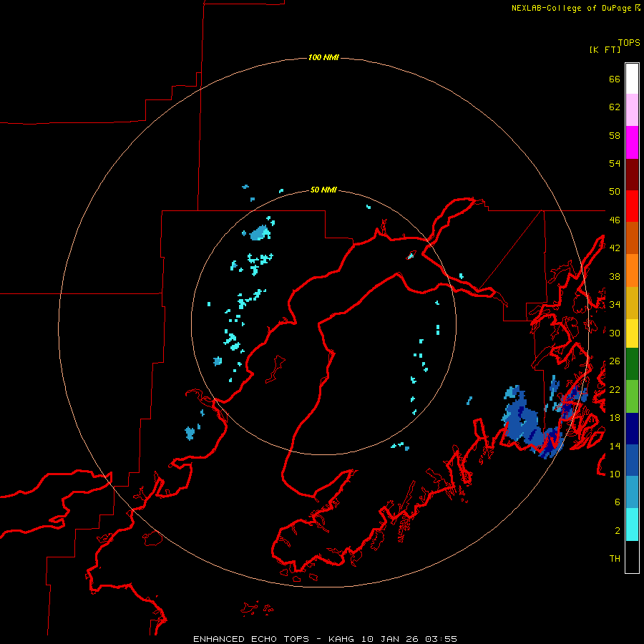Click the 34 value on legend scale
The image size is (644, 644).
click(615, 305)
